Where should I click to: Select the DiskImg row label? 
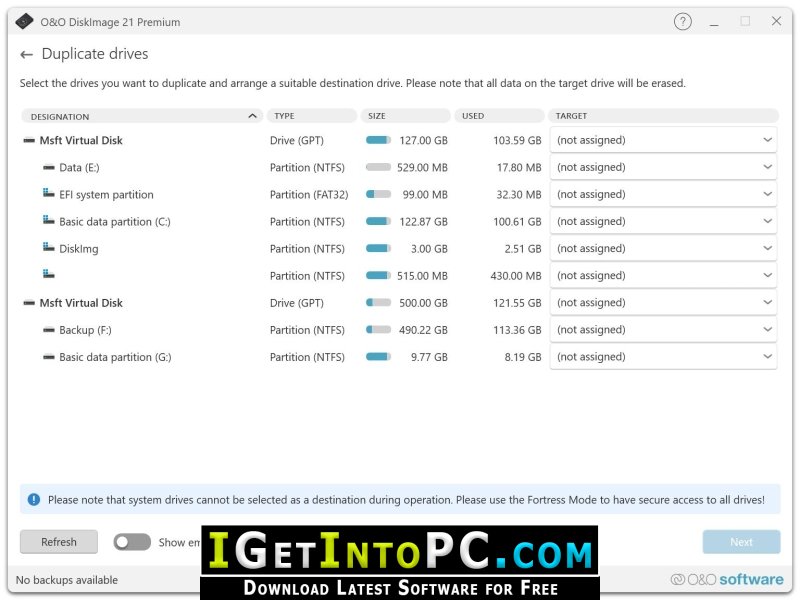pyautogui.click(x=79, y=249)
